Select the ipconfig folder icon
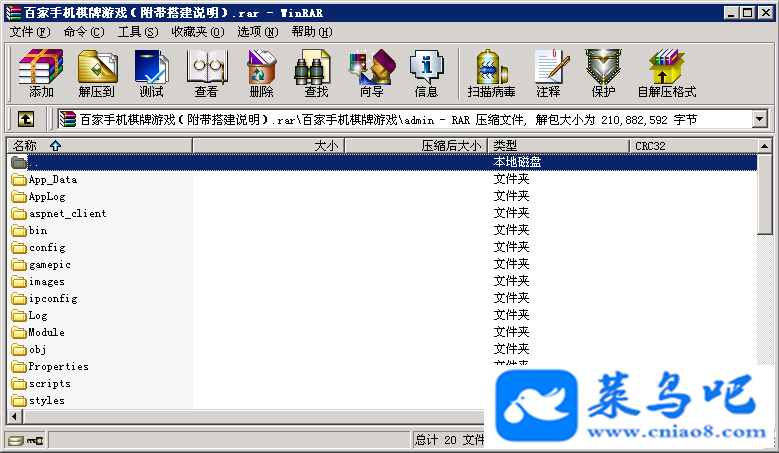Screen dimensions: 779x453 point(19,299)
